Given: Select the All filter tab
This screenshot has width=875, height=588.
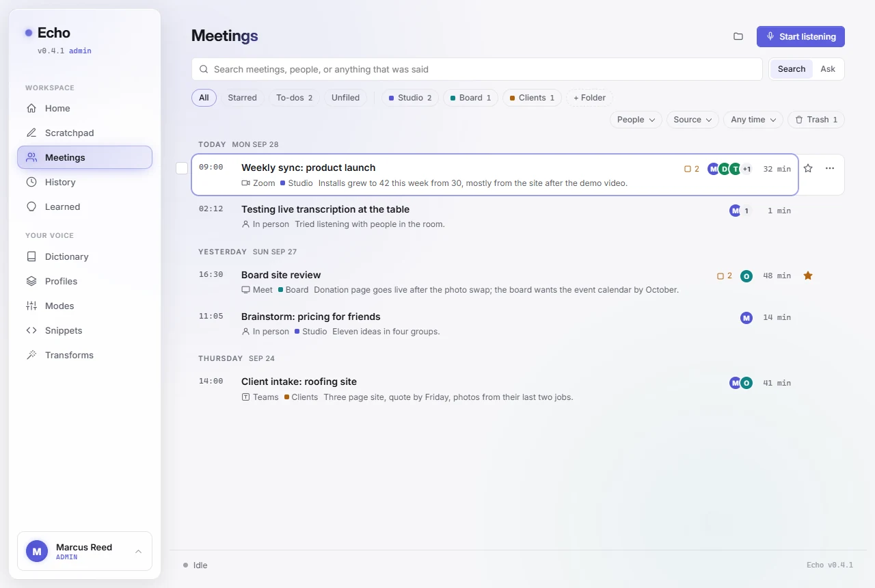Looking at the screenshot, I should pyautogui.click(x=204, y=98).
